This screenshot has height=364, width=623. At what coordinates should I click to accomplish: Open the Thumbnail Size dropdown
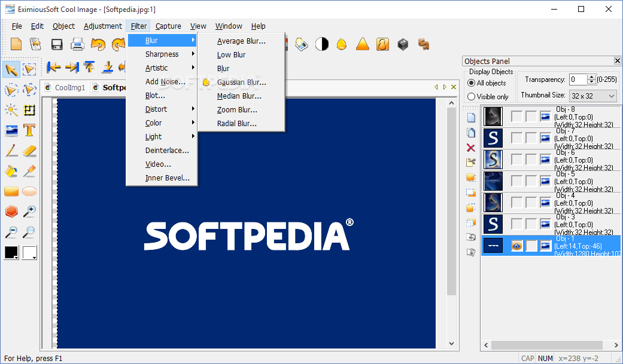(593, 96)
